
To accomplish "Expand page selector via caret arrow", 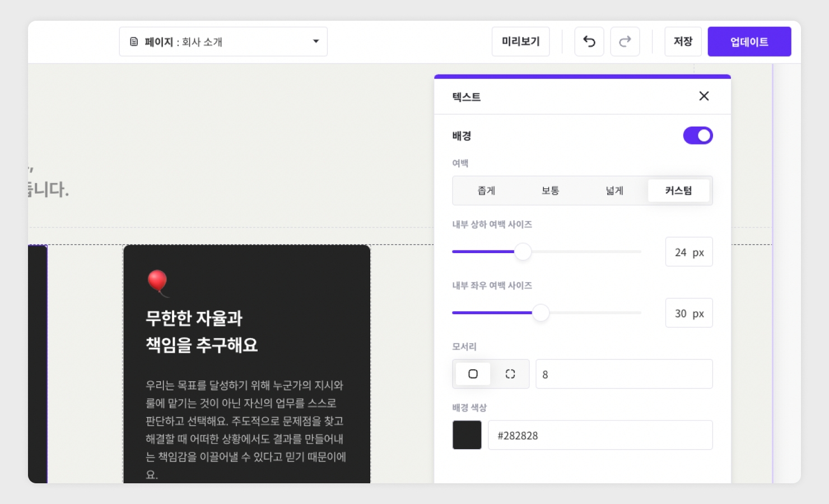I will point(316,41).
